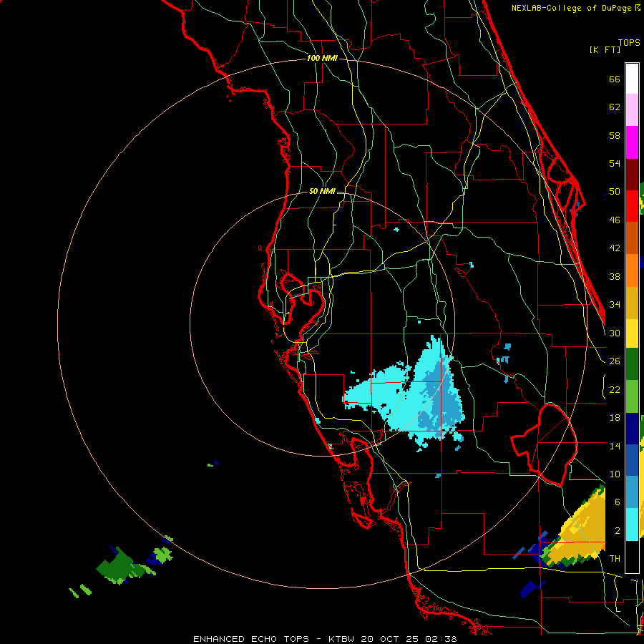Click the bright orange legend swatch above 38
This screenshot has height=644, width=644.
click(632, 270)
